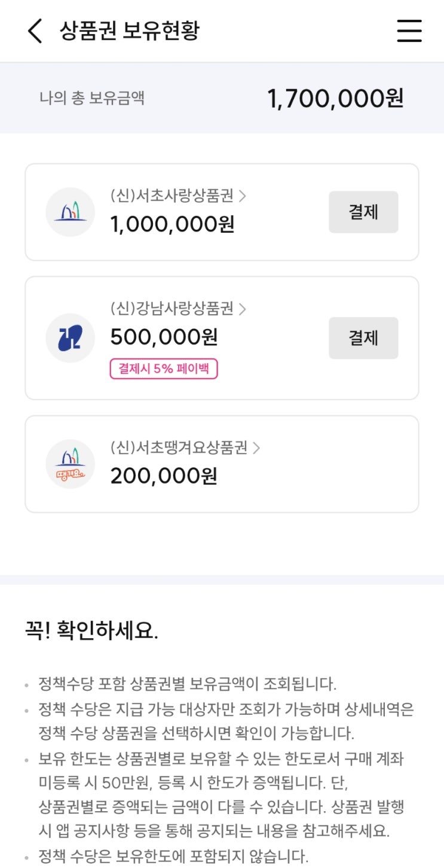Image resolution: width=444 pixels, height=868 pixels.
Task: Expand details arrow beside (신)서초사랑상품권
Action: (x=243, y=196)
